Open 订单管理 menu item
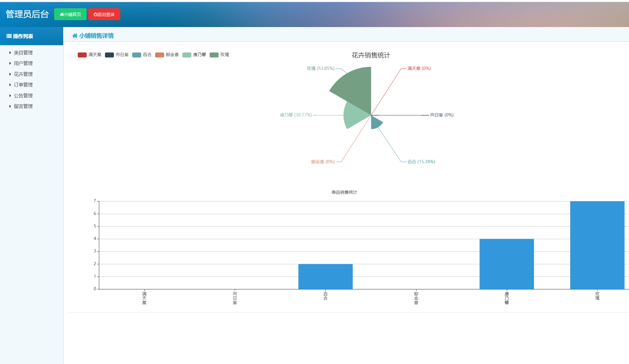 pyautogui.click(x=23, y=85)
